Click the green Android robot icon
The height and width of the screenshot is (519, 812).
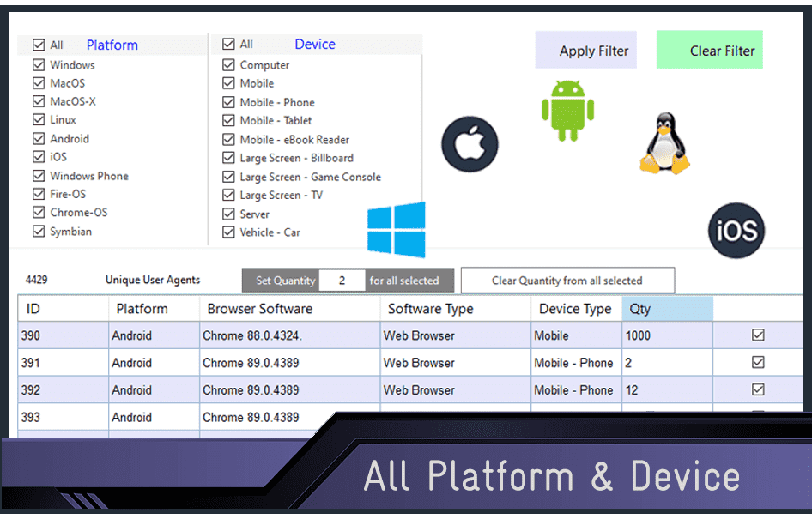click(x=567, y=110)
